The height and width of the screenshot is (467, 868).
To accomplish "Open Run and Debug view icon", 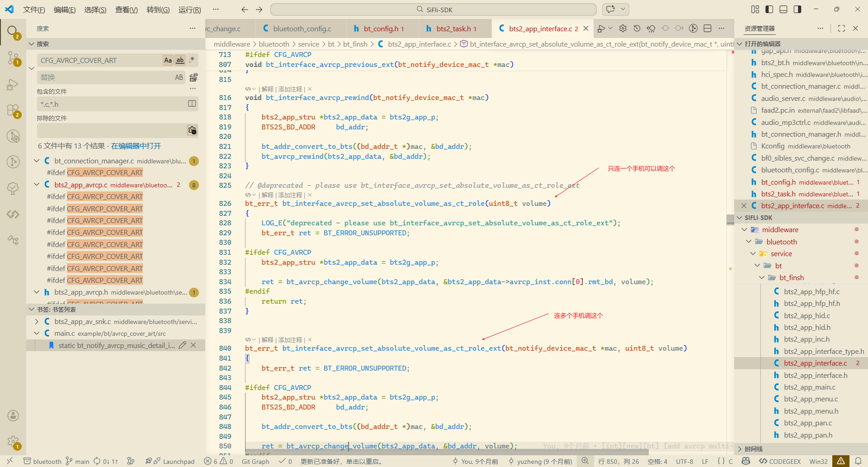I will tap(13, 85).
